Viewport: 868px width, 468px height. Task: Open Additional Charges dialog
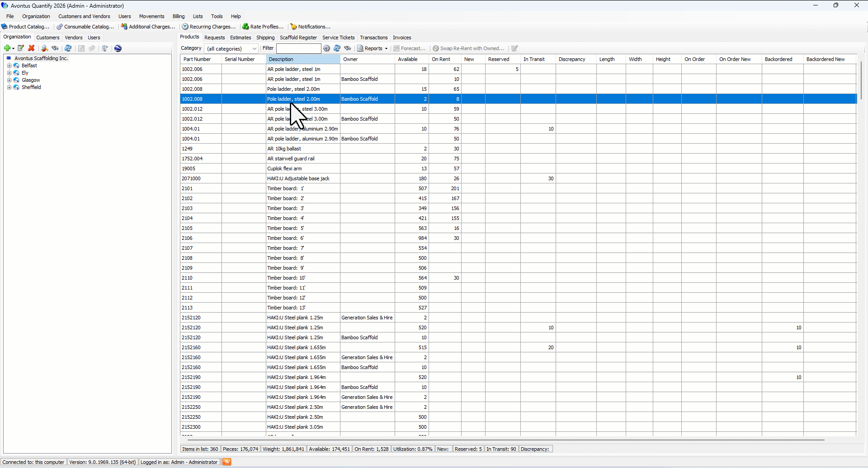tap(148, 27)
